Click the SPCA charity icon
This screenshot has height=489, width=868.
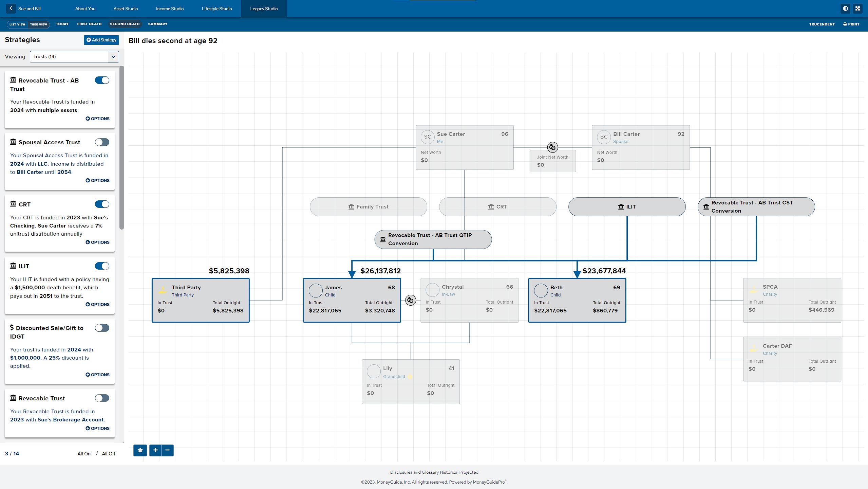click(x=753, y=289)
